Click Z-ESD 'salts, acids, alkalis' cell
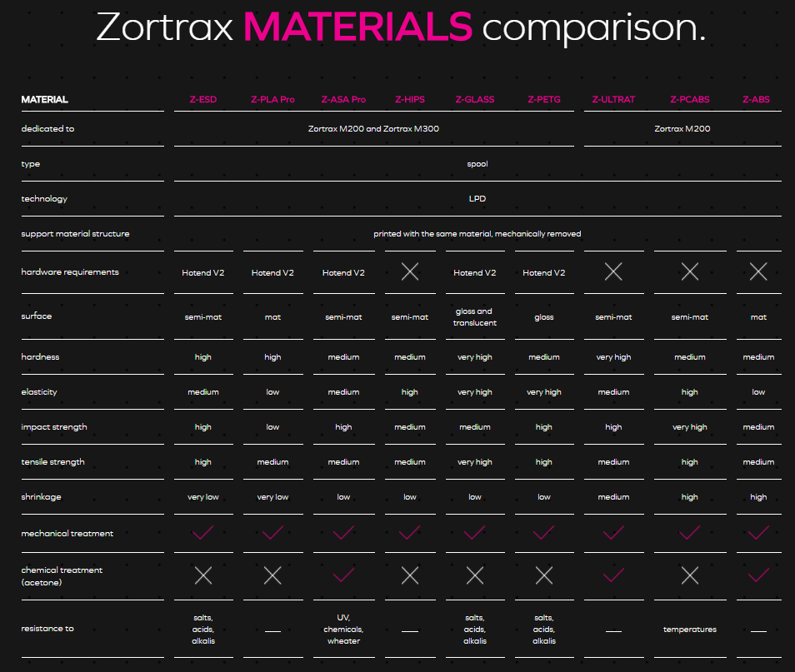The height and width of the screenshot is (672, 795). [202, 630]
